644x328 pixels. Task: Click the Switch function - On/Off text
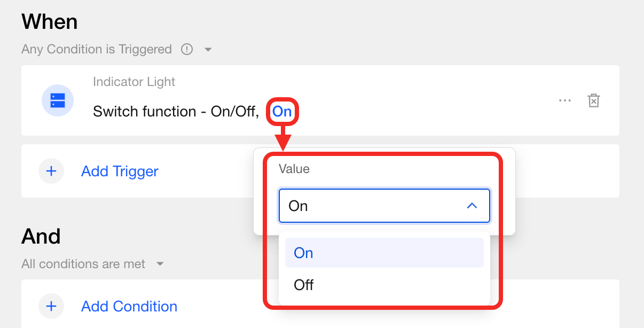[176, 112]
